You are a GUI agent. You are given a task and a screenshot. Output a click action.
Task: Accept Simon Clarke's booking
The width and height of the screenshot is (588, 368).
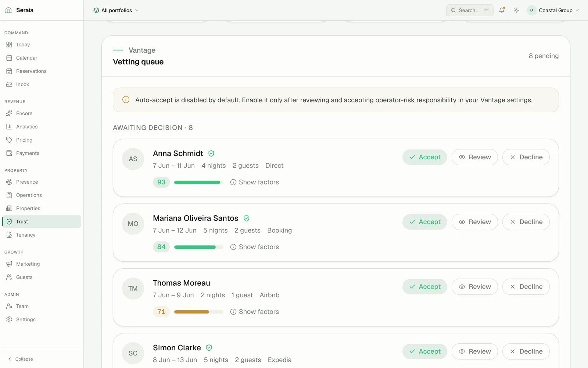[425, 351]
